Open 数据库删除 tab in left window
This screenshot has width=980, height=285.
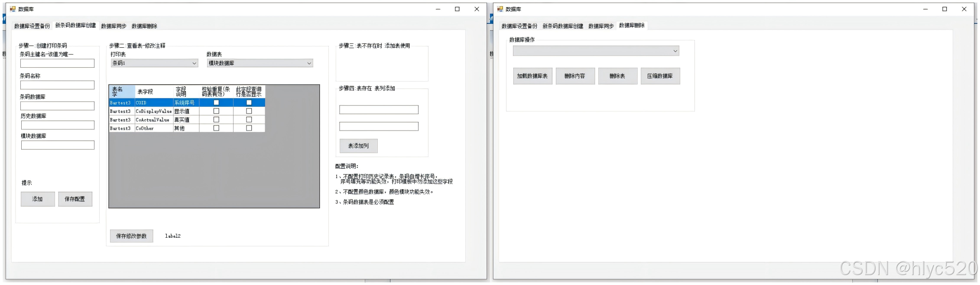144,26
